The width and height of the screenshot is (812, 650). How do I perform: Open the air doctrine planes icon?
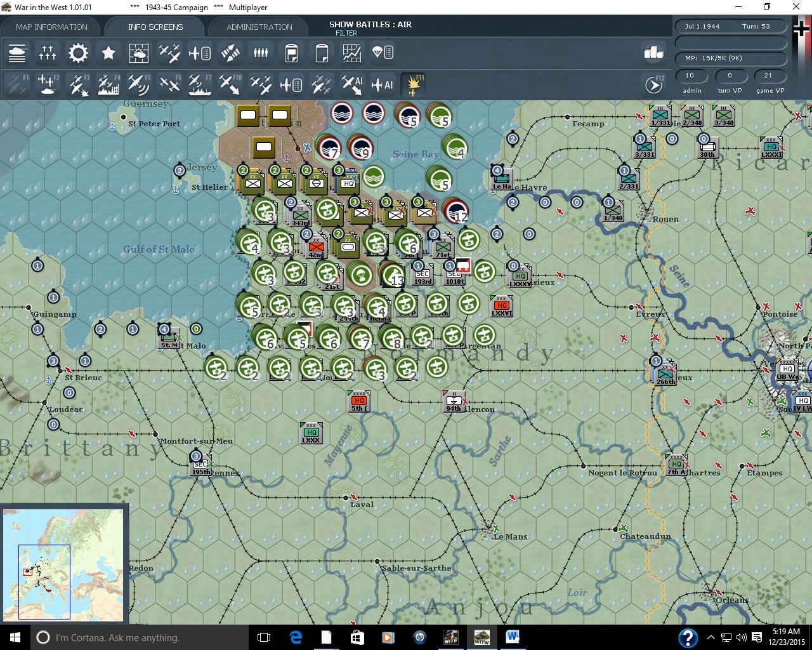pos(169,53)
